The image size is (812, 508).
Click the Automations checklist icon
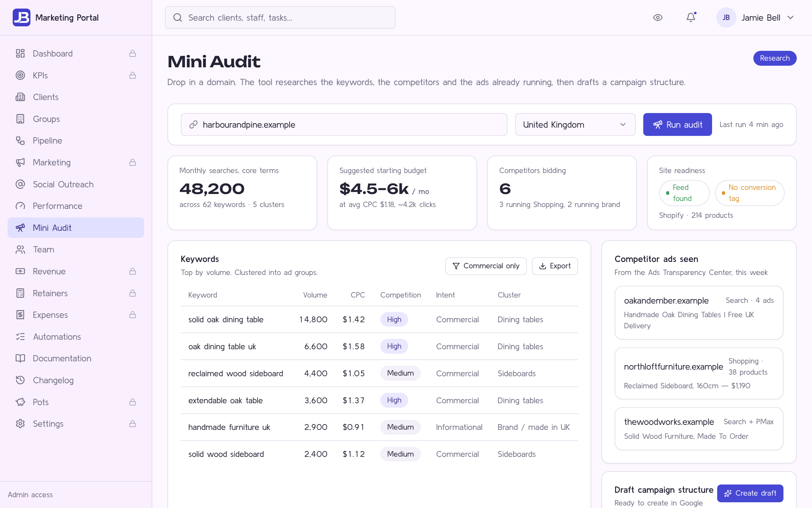coord(21,337)
